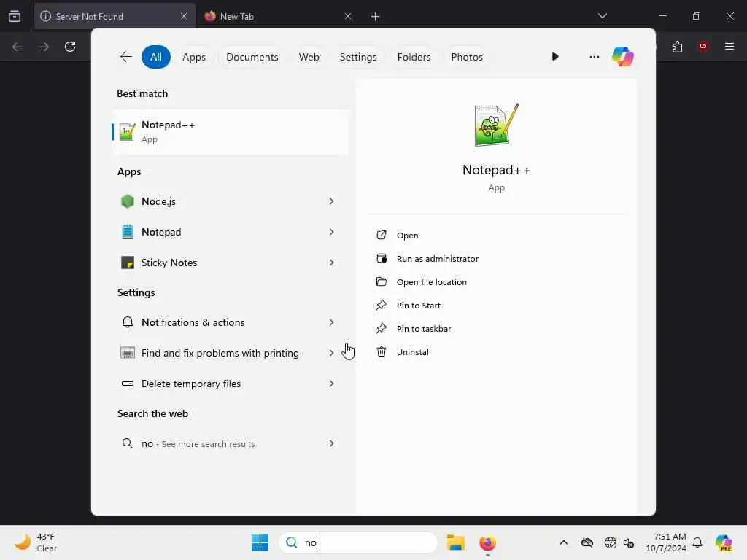
Task: Switch to the Apps filter tab
Action: [194, 57]
